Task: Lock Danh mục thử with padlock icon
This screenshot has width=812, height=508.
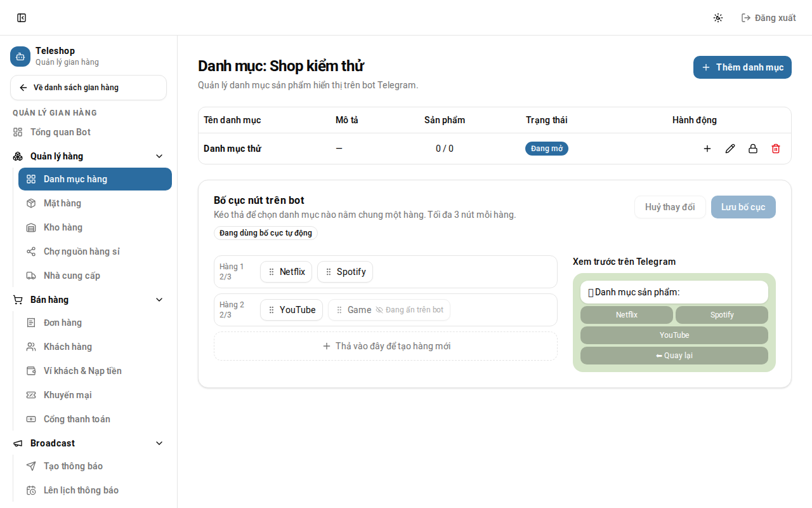Action: (x=753, y=149)
